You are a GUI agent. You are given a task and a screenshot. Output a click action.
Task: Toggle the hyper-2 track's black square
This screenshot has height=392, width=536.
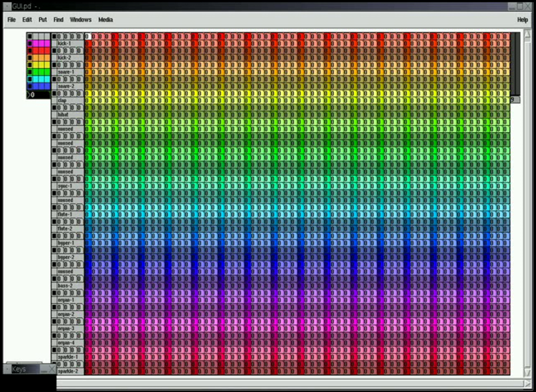tap(54, 250)
